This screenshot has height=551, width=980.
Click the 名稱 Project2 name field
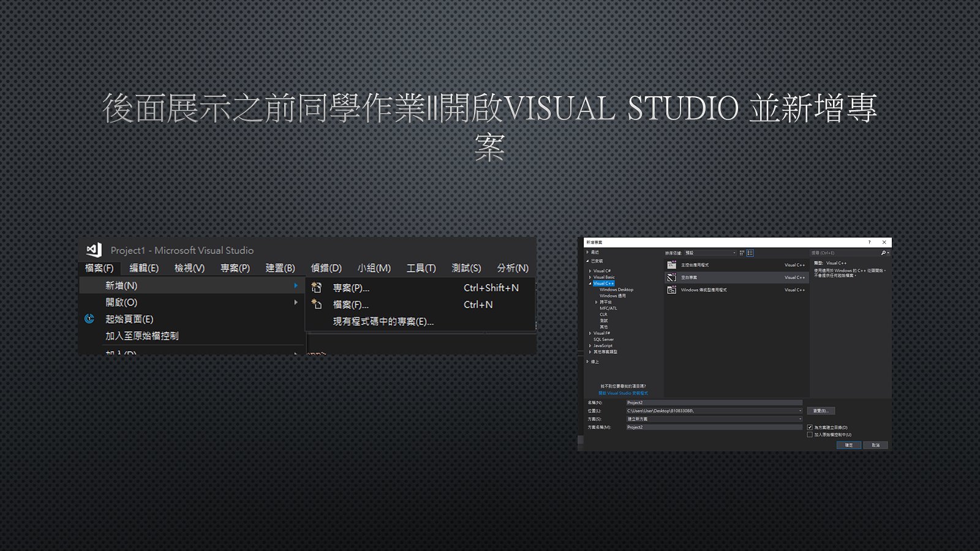[x=714, y=403]
